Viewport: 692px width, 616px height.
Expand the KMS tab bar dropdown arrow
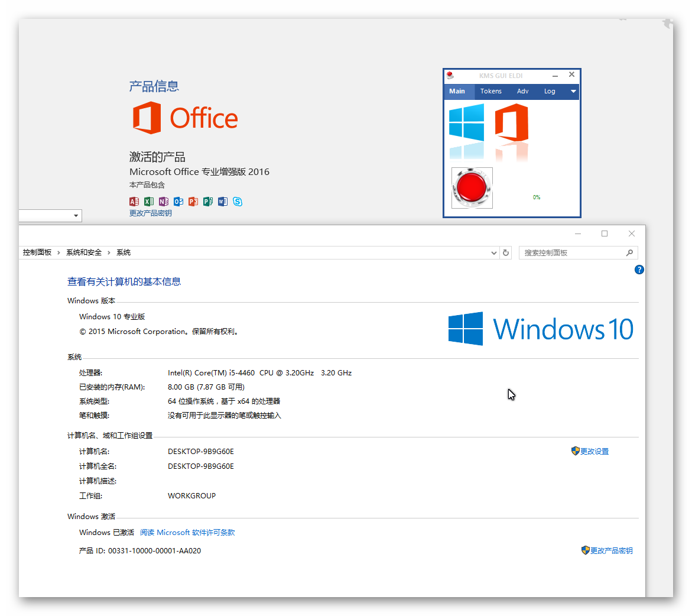pyautogui.click(x=573, y=92)
